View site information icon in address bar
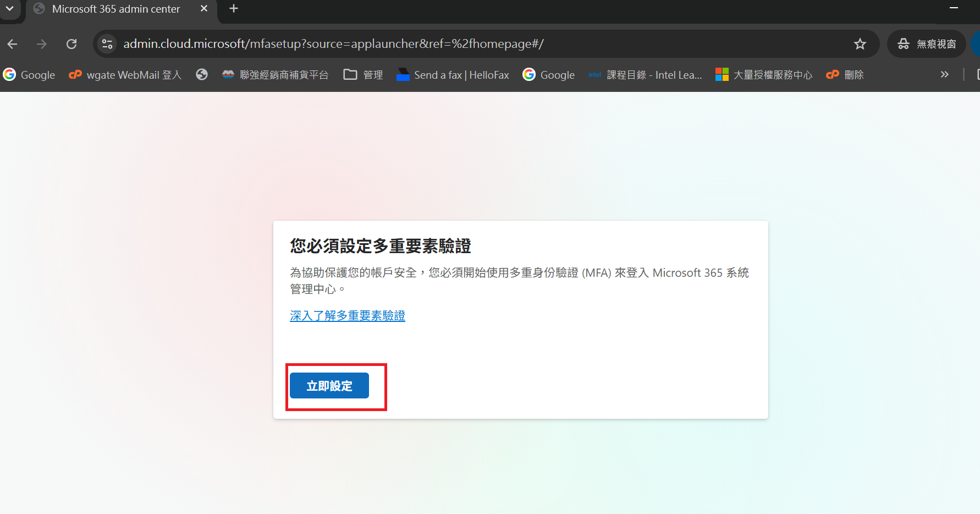The width and height of the screenshot is (980, 514). point(108,44)
